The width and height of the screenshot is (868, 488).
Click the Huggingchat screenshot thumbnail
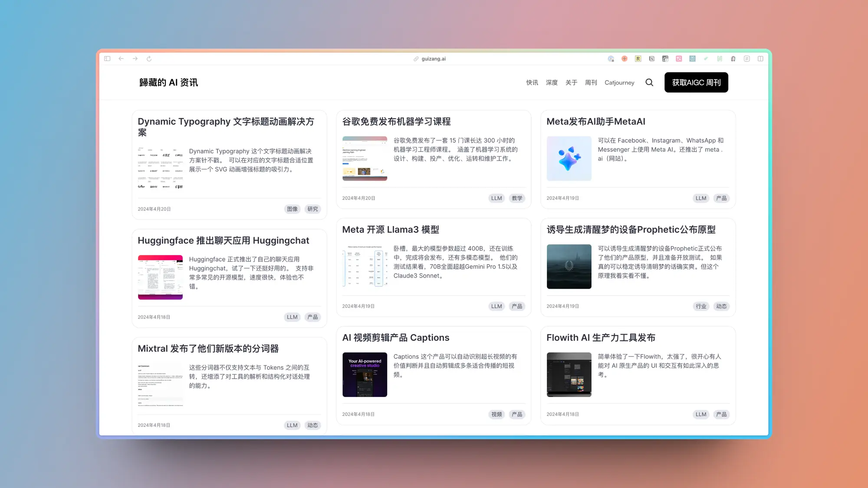(x=160, y=277)
